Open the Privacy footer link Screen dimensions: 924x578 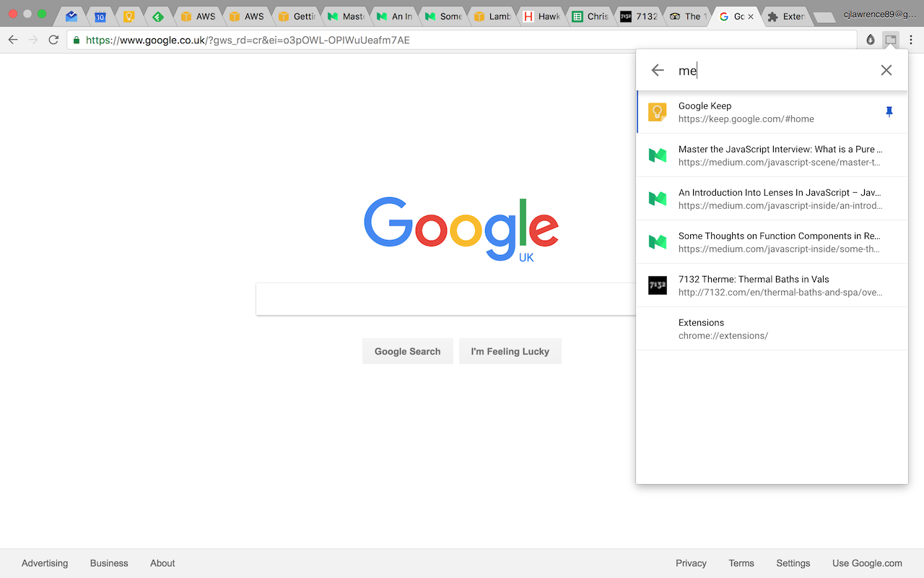(691, 563)
